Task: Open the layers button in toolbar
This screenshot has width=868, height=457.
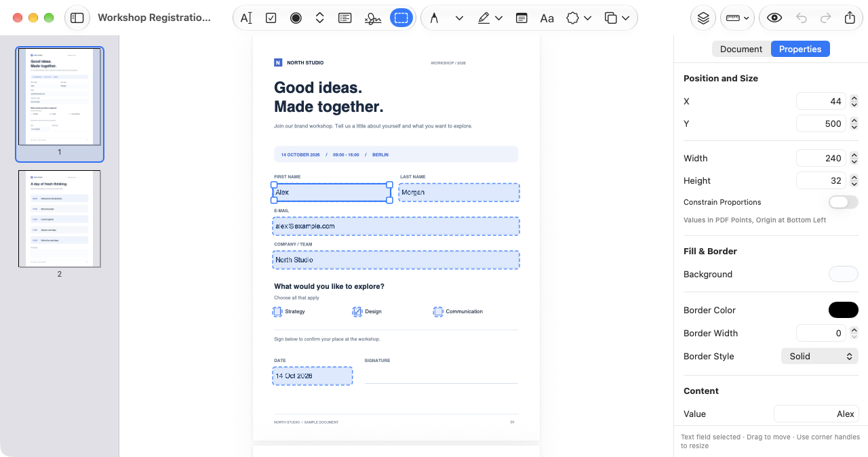Action: (703, 18)
